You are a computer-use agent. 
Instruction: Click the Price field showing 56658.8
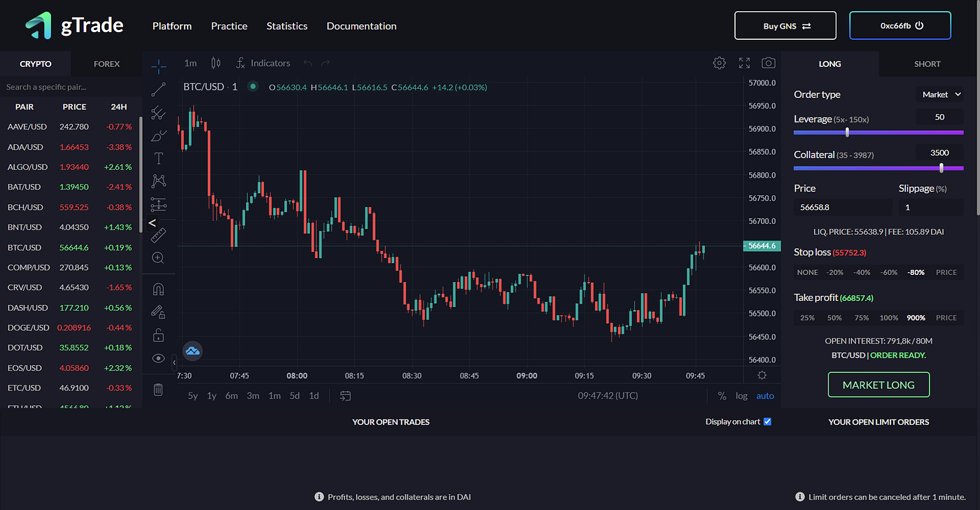tap(843, 207)
